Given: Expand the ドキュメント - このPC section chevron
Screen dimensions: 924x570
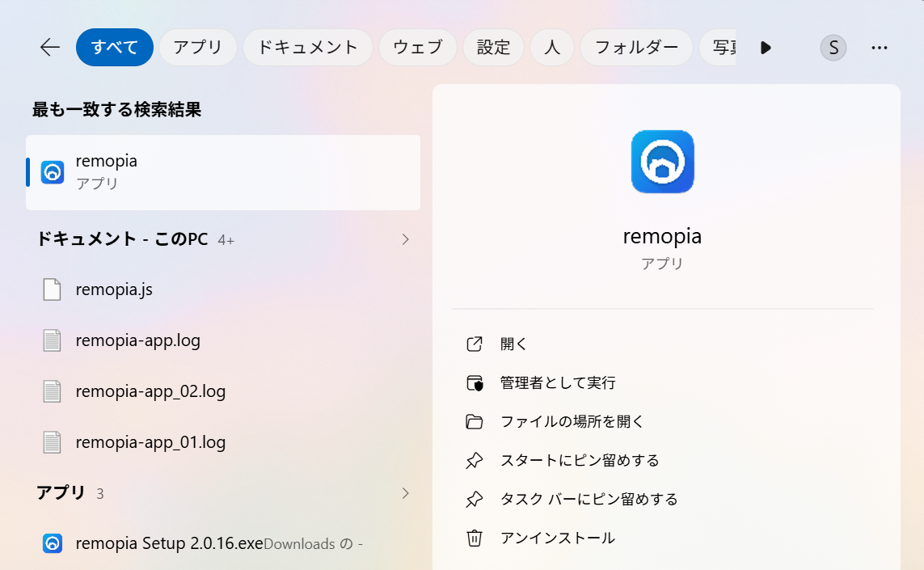Looking at the screenshot, I should tap(405, 239).
